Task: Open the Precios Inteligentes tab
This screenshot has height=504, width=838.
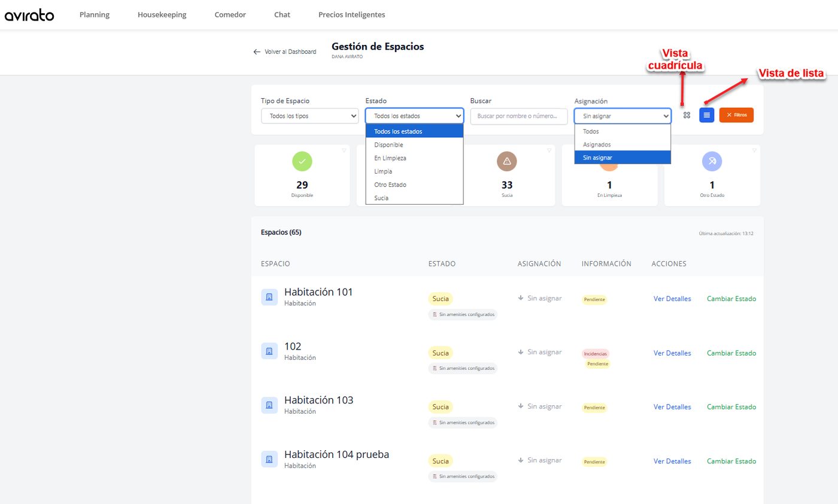Action: pyautogui.click(x=352, y=15)
